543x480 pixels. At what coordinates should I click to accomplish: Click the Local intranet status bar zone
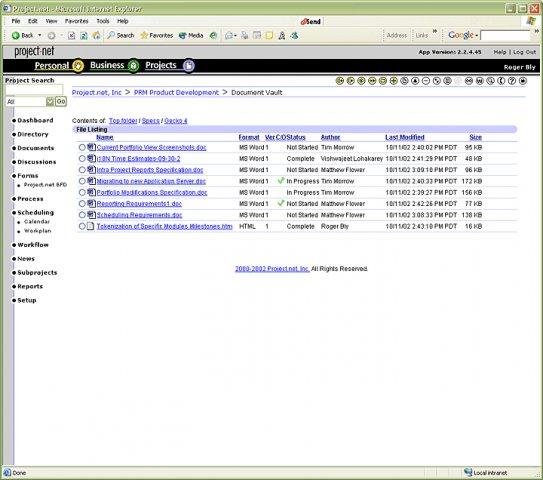coord(486,473)
